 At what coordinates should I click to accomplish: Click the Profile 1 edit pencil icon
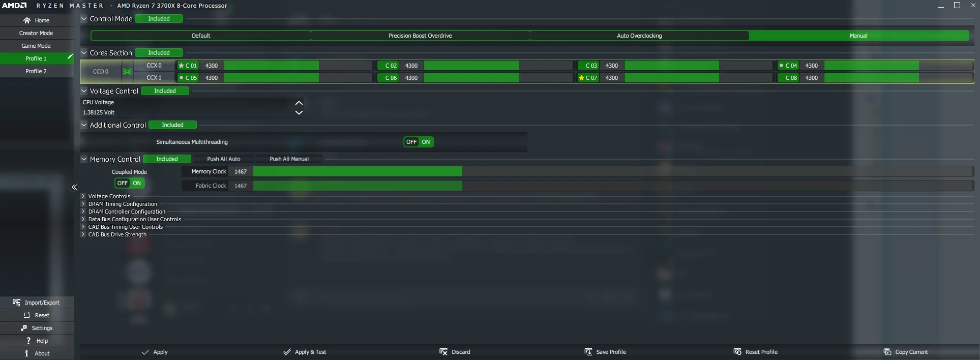click(70, 57)
